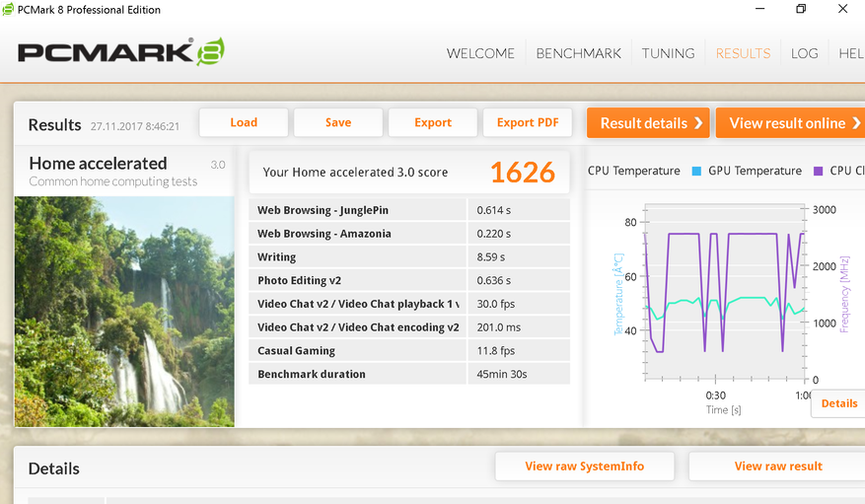Click the value 0.220 s
865x504 pixels.
coord(494,234)
